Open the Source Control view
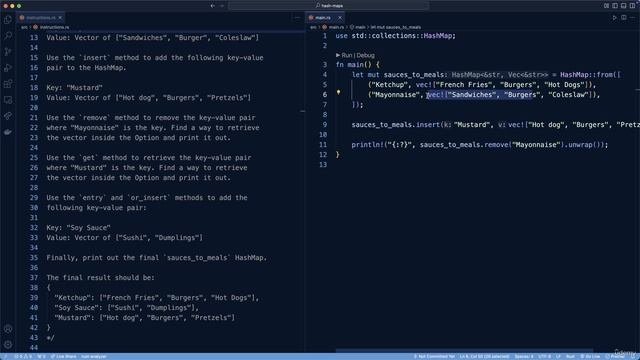Viewport: 640px width, 360px height. [8, 52]
